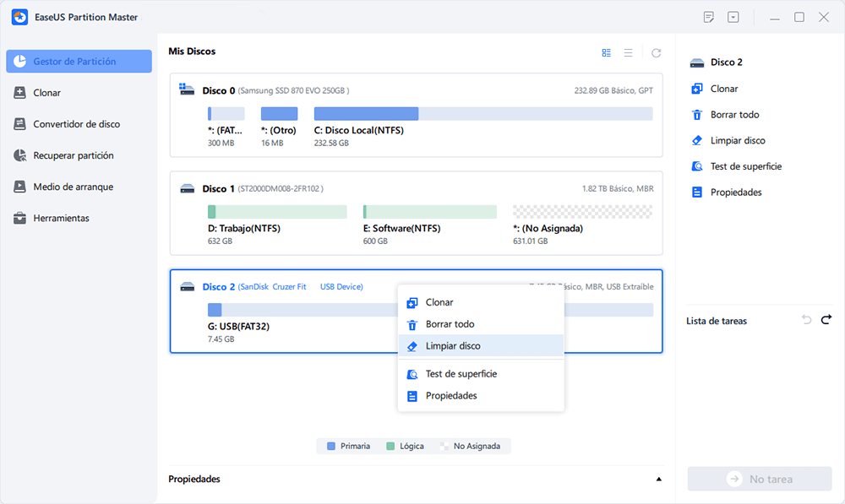Click Propiedades in the right panel

pos(736,192)
